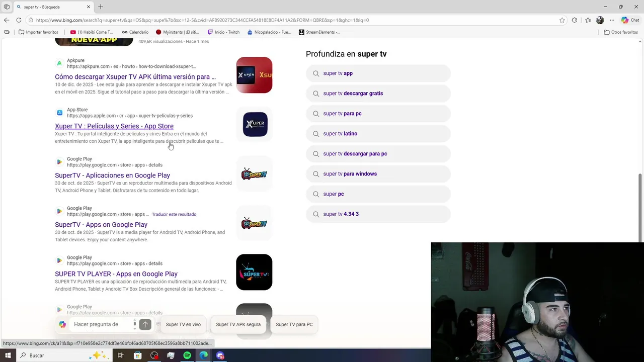Click the SuperTV thumbnail beside 'Aplicaciones en Google Play'
This screenshot has height=362, width=644.
click(x=254, y=174)
